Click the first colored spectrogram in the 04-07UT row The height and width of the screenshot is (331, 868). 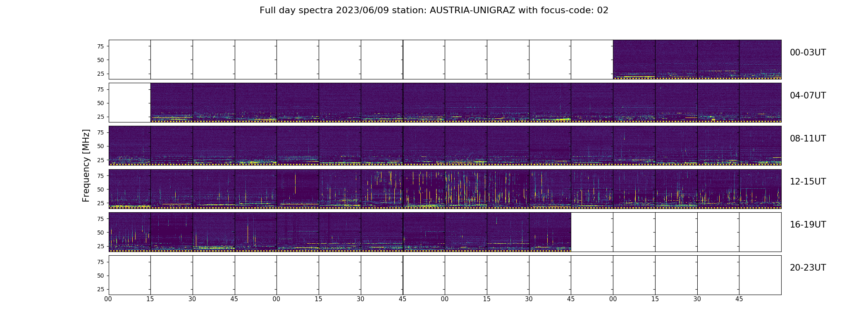tap(172, 103)
